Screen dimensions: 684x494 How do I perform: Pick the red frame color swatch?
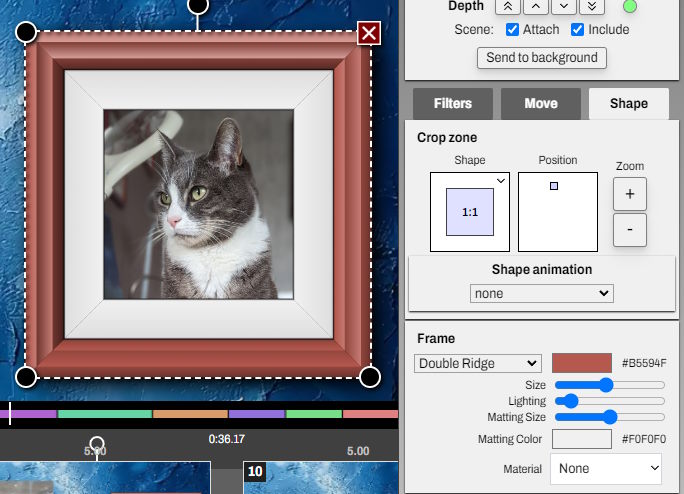[581, 363]
